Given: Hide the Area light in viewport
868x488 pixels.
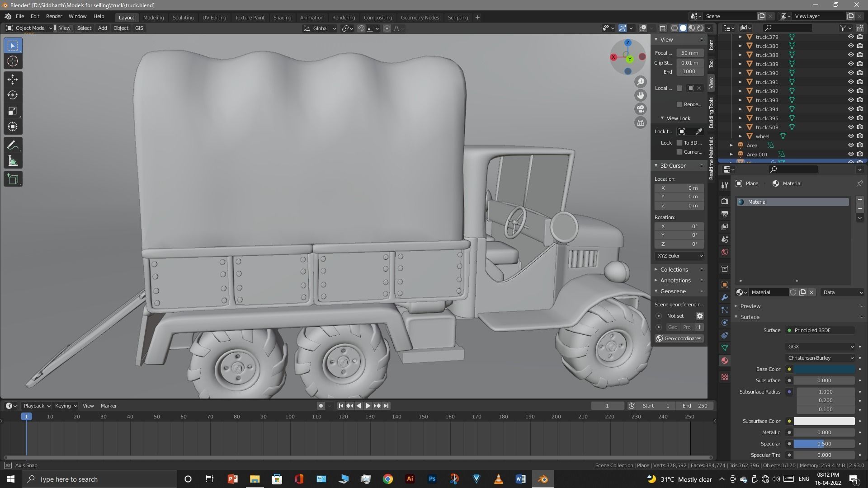Looking at the screenshot, I should click(x=850, y=145).
